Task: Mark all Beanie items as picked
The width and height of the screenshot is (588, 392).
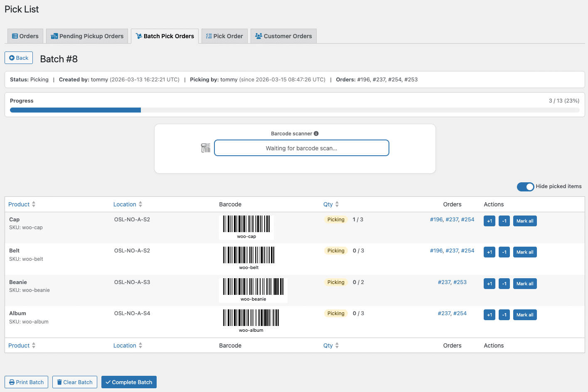Action: [524, 284]
